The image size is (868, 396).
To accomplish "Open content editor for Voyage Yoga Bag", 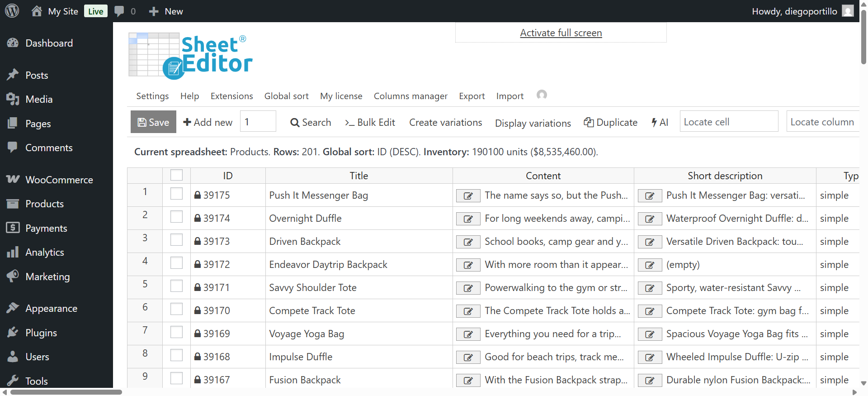I will (468, 334).
